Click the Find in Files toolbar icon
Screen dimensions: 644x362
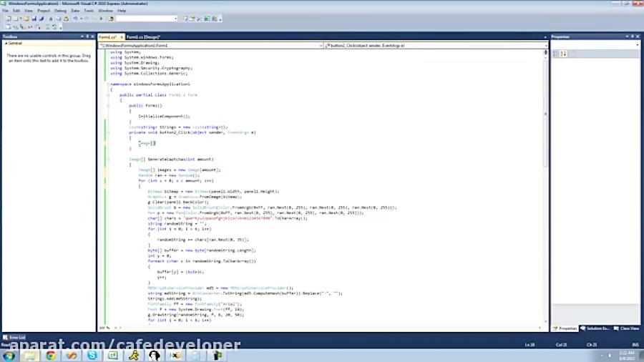111,19
